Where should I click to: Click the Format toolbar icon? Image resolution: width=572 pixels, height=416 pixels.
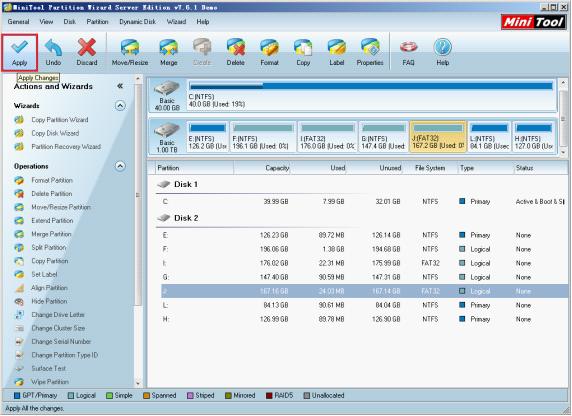pos(269,47)
